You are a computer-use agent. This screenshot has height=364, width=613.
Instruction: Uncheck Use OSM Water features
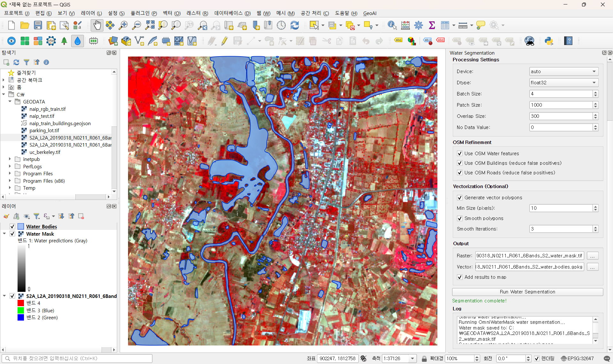click(x=460, y=154)
